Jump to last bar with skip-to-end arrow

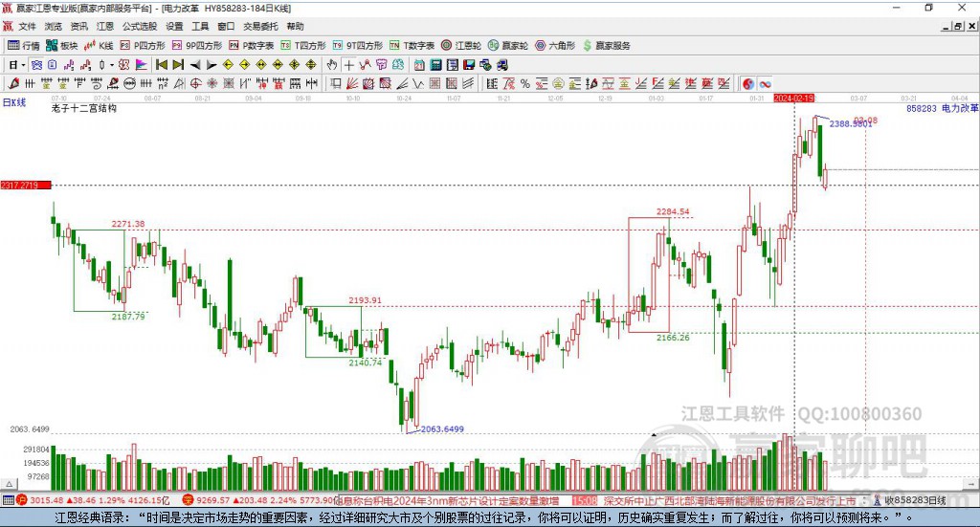[178, 65]
